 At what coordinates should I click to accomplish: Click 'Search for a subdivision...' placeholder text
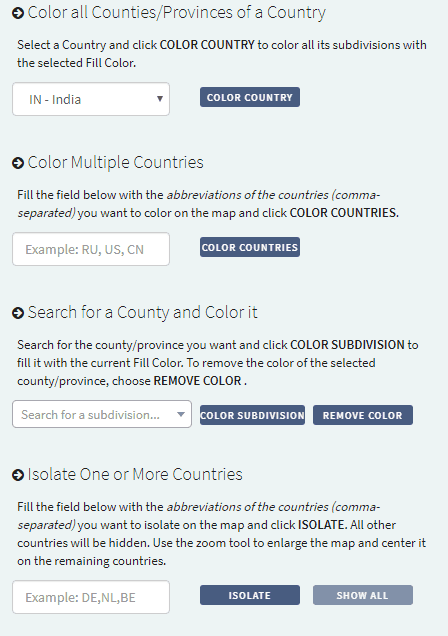90,415
